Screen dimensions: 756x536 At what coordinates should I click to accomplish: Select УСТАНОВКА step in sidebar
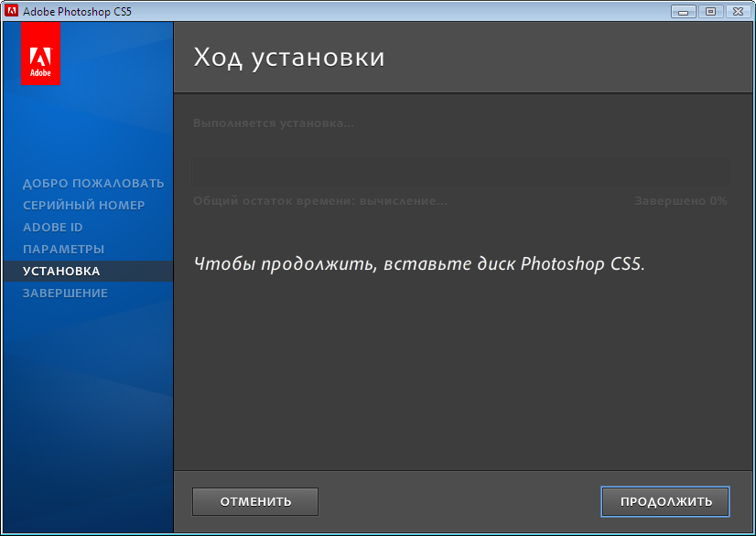click(88, 271)
